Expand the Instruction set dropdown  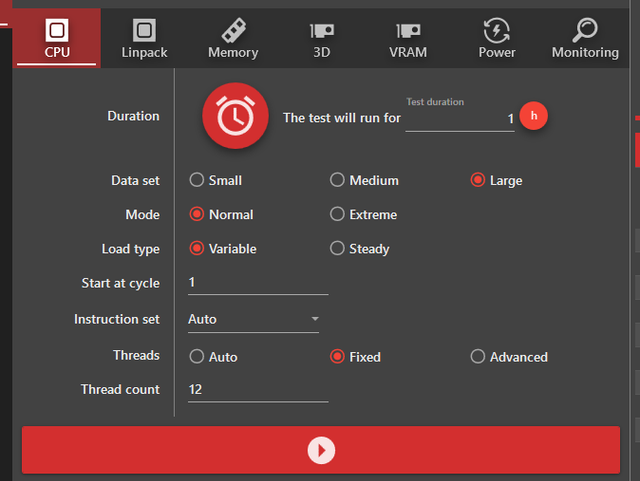pos(254,319)
